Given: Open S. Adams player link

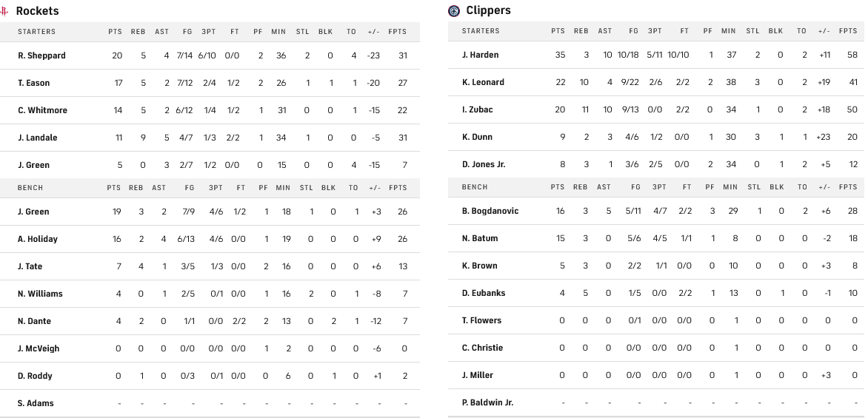Looking at the screenshot, I should tap(36, 403).
